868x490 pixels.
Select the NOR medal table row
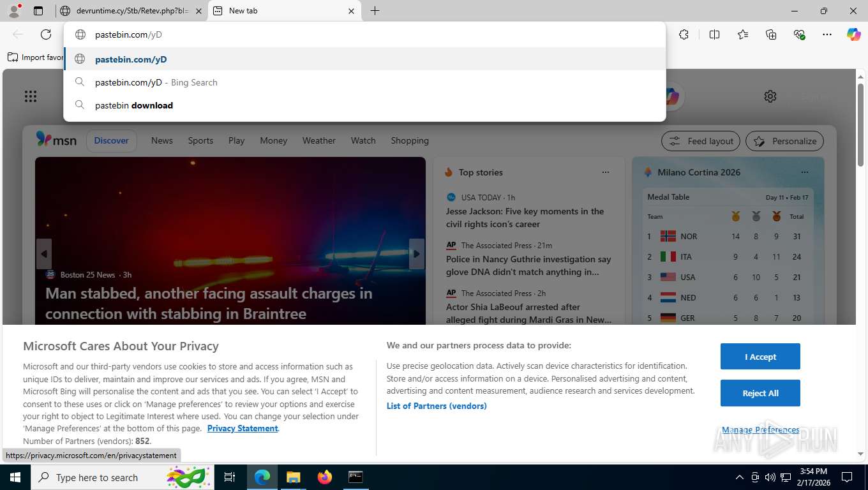[x=728, y=236]
